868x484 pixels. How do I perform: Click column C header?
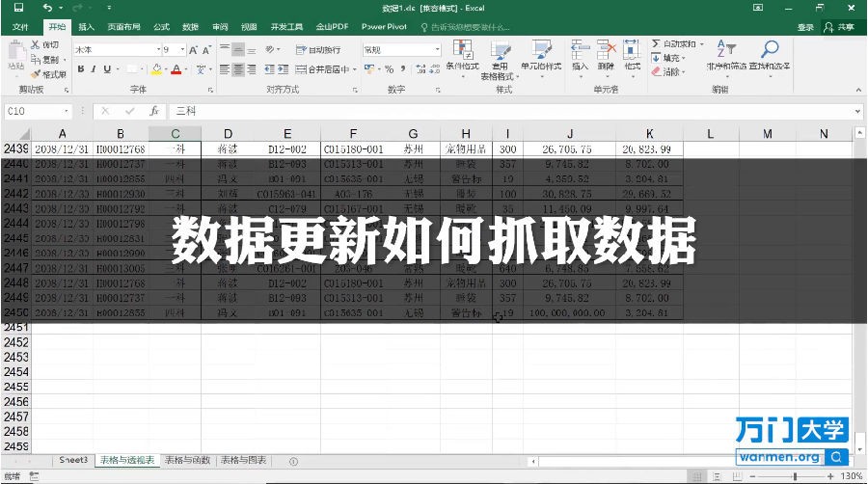(175, 133)
